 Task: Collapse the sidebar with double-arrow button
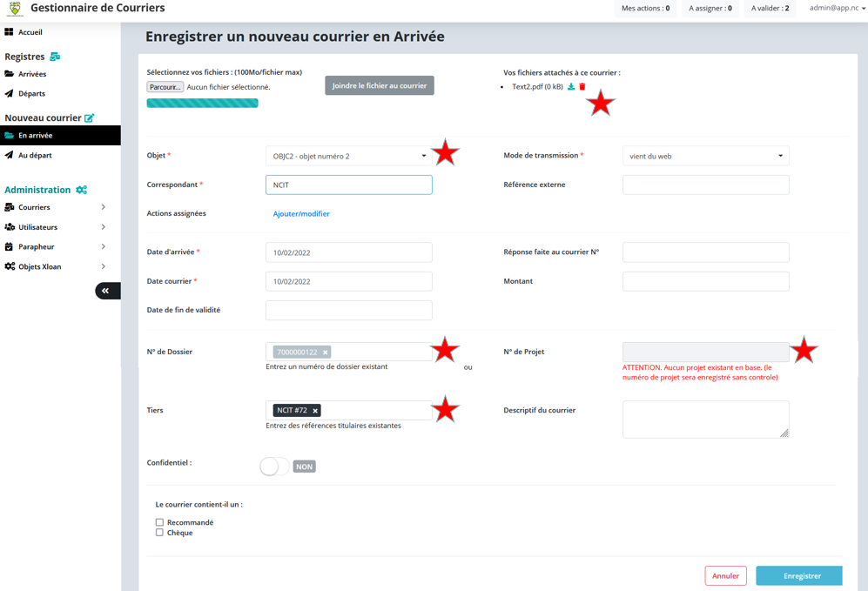(106, 291)
